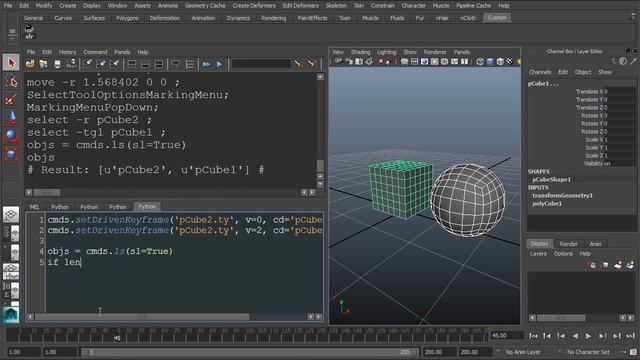Enable wireframe display viewport icon
Screen dimensions: 640x360
pos(480,62)
